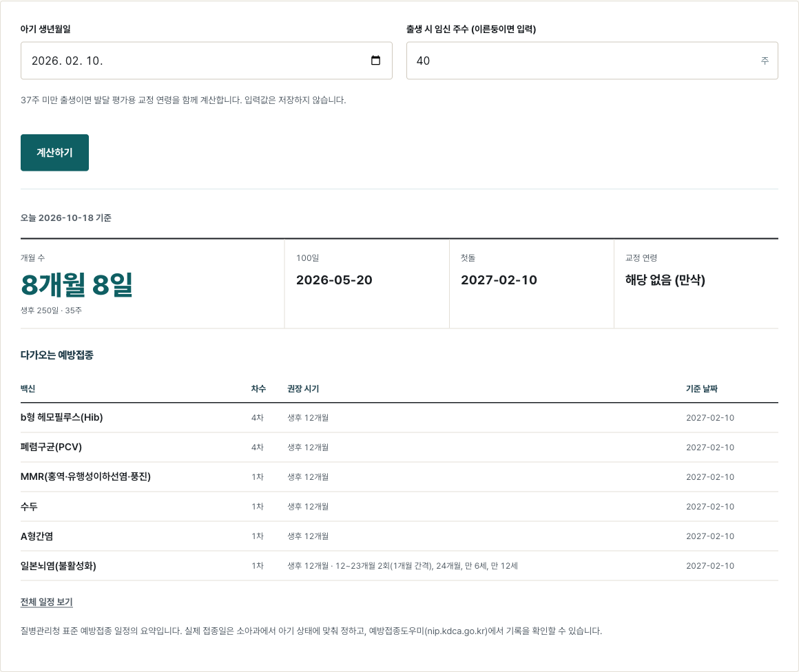Click the 계산하기 button
This screenshot has width=799, height=672.
54,152
